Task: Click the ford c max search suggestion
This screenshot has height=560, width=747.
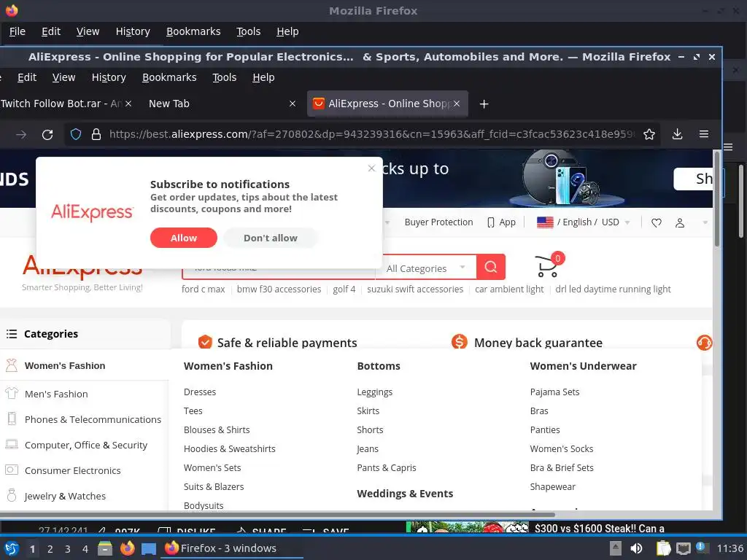Action: [203, 289]
